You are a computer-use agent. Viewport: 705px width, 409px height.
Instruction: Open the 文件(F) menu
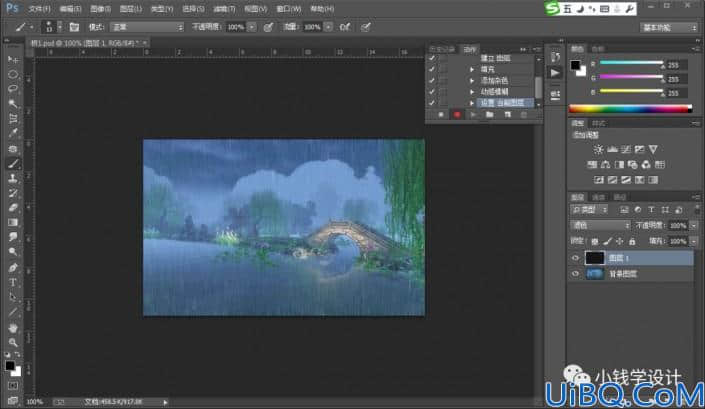click(x=40, y=9)
